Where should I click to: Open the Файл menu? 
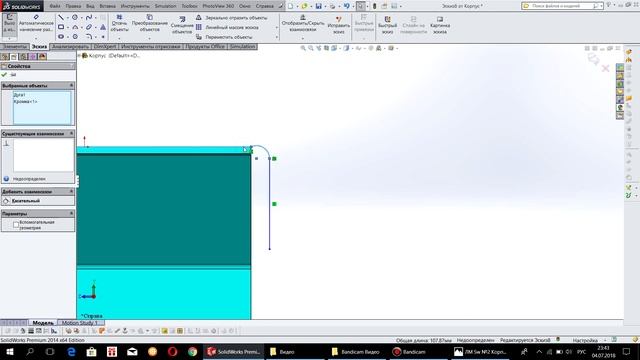tap(55, 6)
